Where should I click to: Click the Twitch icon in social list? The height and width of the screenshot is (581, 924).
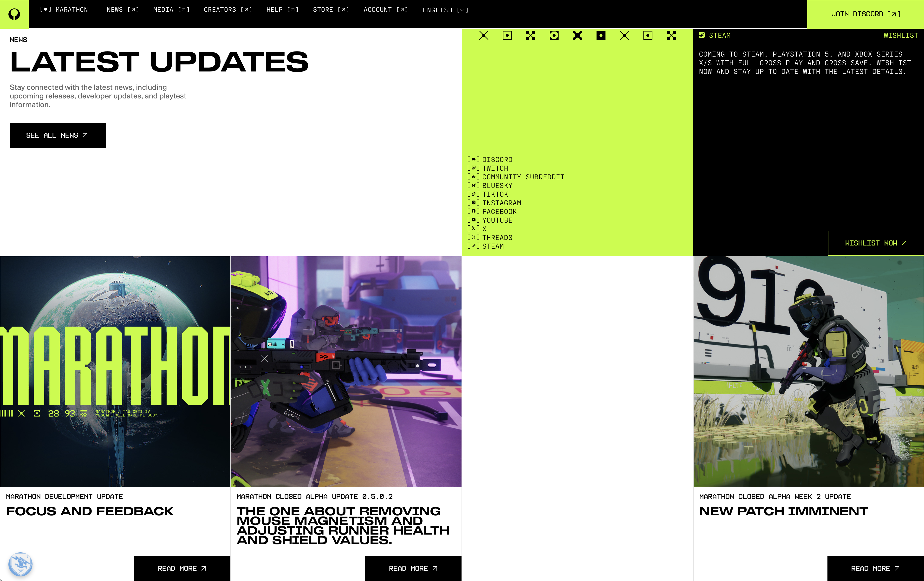(x=473, y=168)
